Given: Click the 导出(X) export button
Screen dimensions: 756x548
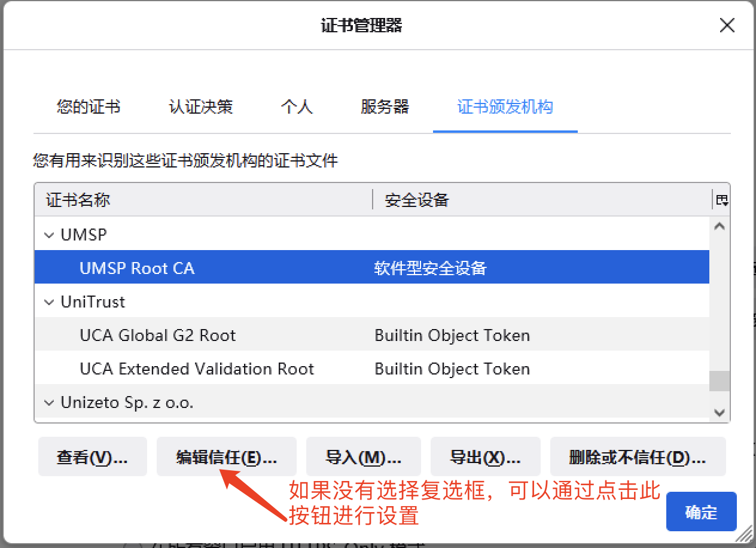Looking at the screenshot, I should tap(485, 458).
